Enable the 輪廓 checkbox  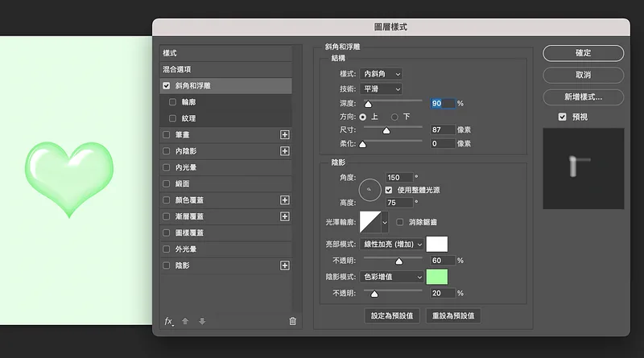click(x=172, y=102)
